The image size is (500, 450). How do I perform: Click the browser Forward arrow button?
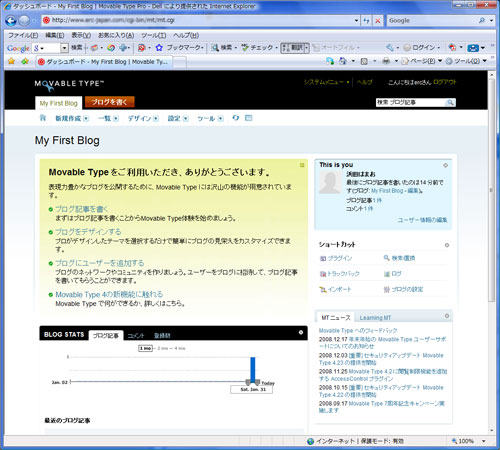pos(24,21)
